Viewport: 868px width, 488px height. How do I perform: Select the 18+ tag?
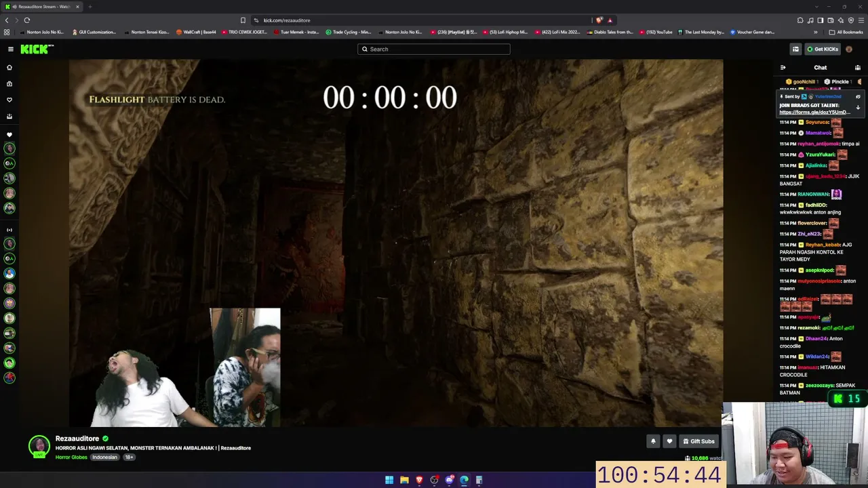pos(129,457)
